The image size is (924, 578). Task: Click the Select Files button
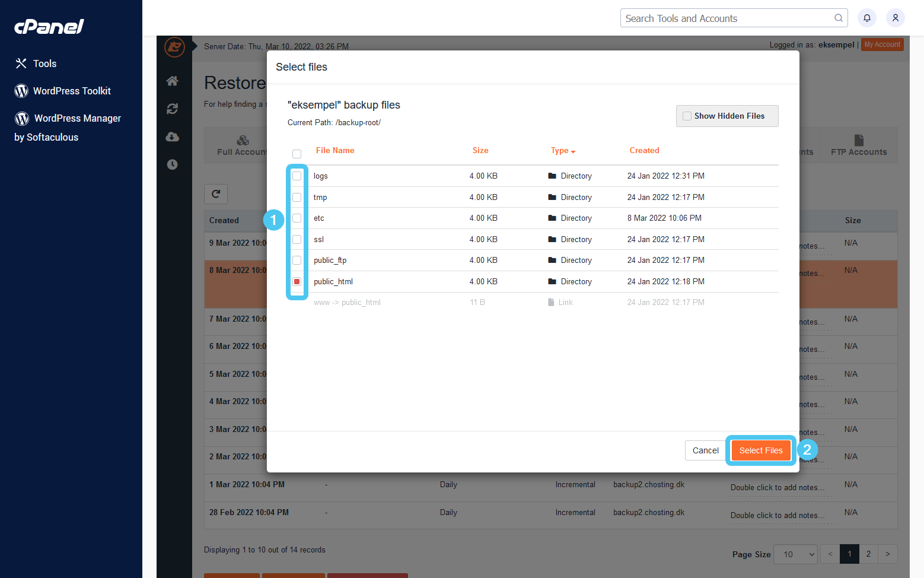point(761,450)
